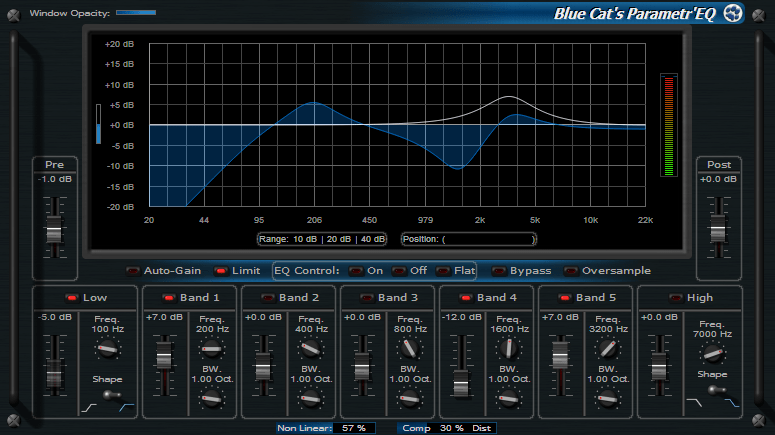The width and height of the screenshot is (775, 435).
Task: Click the Band 1 Freq knob
Action: [212, 349]
